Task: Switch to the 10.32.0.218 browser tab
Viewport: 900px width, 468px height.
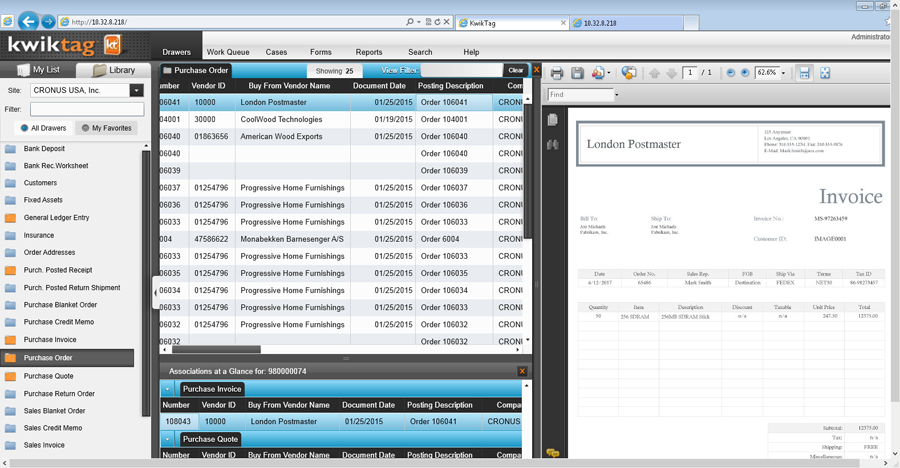Action: 627,23
